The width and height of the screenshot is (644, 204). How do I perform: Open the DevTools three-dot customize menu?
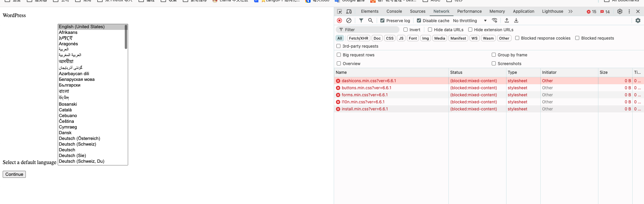629,11
